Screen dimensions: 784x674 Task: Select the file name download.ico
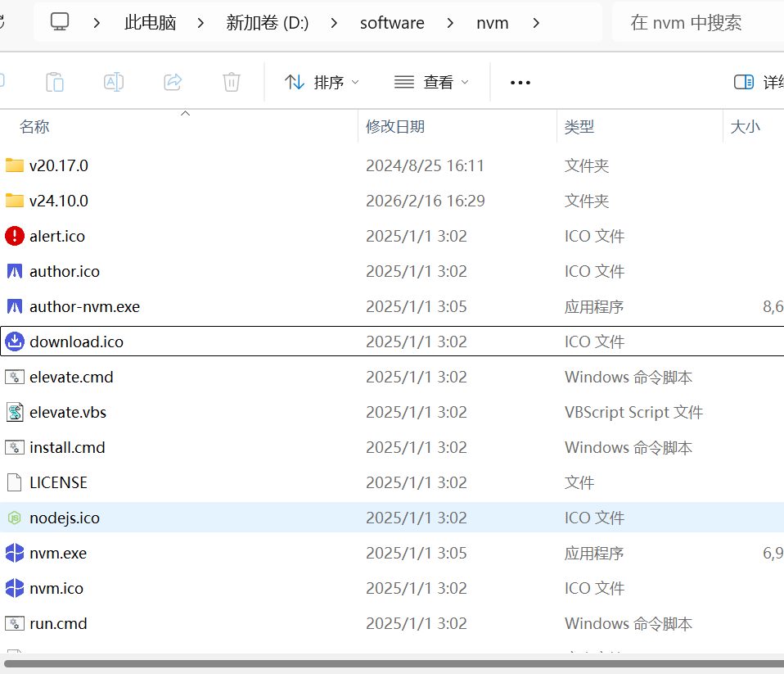(x=76, y=342)
